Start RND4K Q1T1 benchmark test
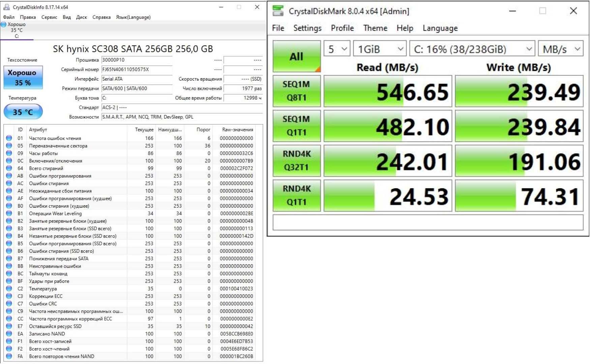Screen dimensions: 590x364 click(297, 195)
